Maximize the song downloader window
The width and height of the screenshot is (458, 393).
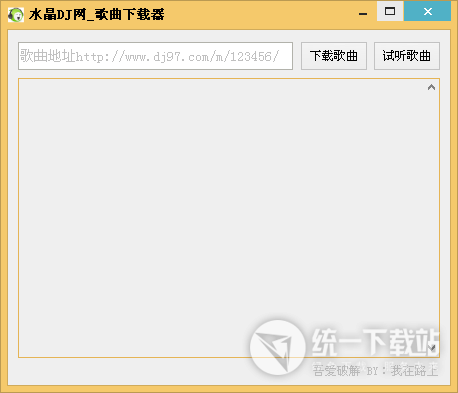click(x=390, y=11)
